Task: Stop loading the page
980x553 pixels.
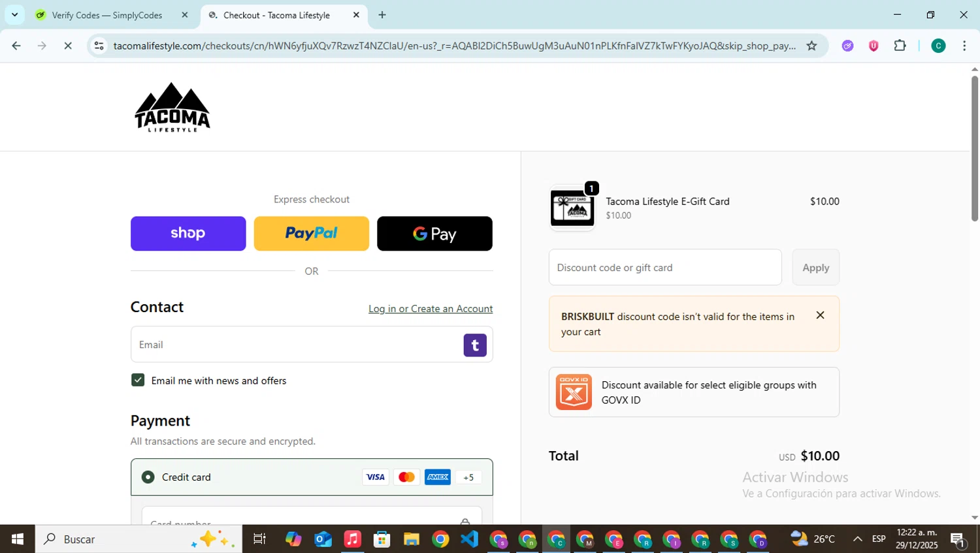Action: (68, 46)
